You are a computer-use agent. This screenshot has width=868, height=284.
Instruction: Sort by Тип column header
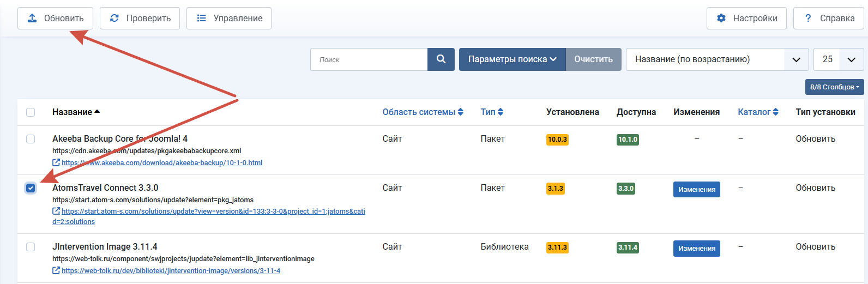tap(492, 112)
